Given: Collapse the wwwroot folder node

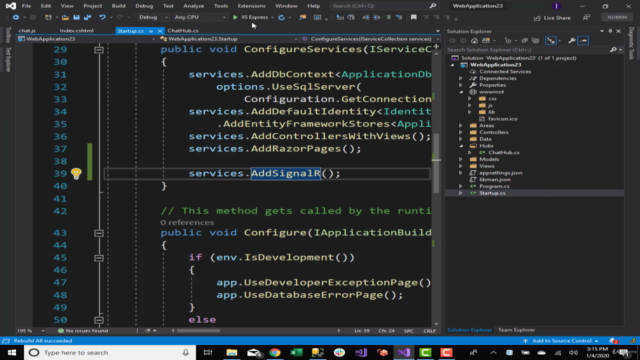Looking at the screenshot, I should [461, 92].
